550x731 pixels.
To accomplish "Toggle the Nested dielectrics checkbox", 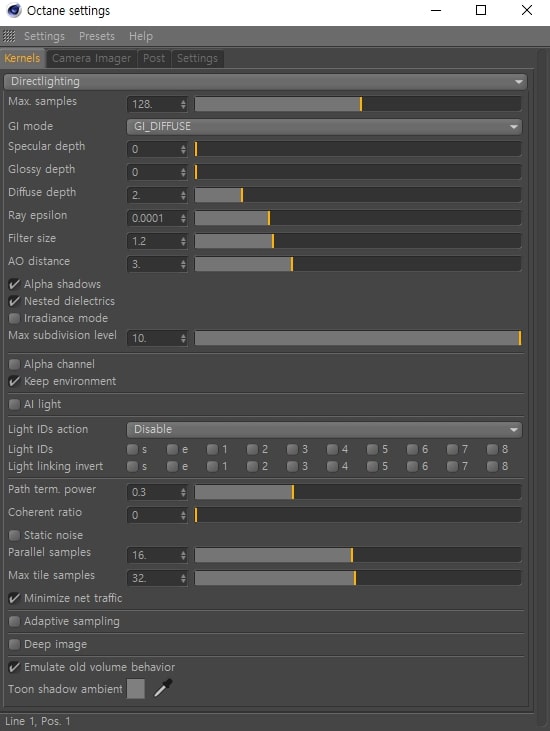I will click(14, 301).
